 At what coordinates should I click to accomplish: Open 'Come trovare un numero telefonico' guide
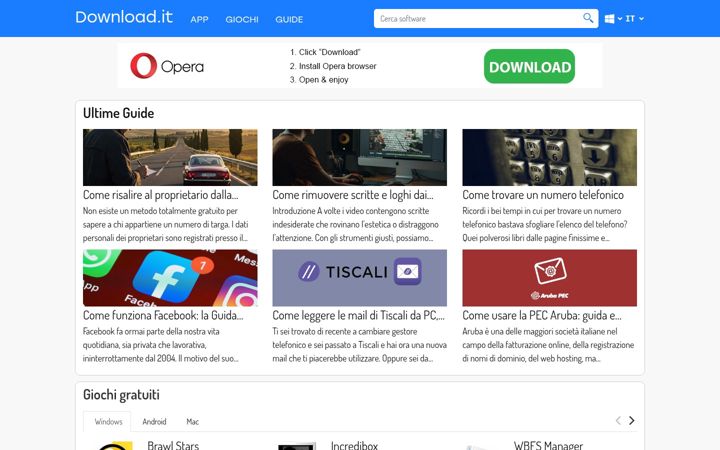pos(543,195)
